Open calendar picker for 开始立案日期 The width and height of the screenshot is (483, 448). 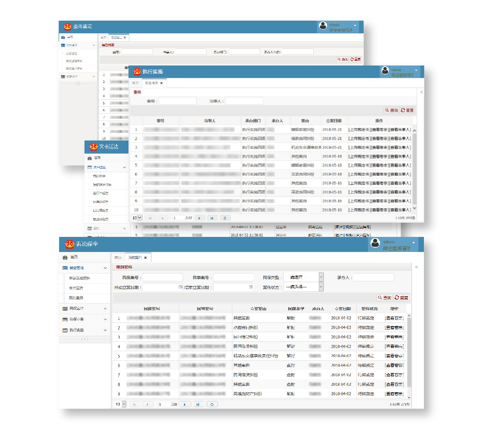180,287
